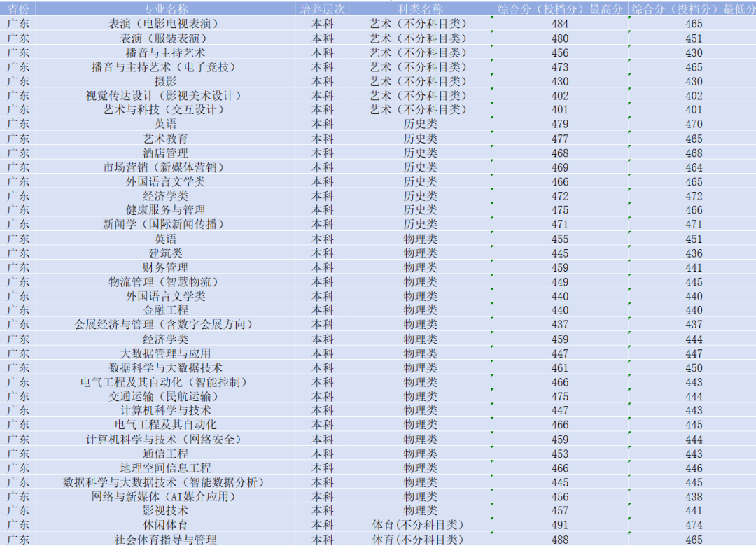756x546 pixels.
Task: Select the 科类名称 column header
Action: click(420, 9)
